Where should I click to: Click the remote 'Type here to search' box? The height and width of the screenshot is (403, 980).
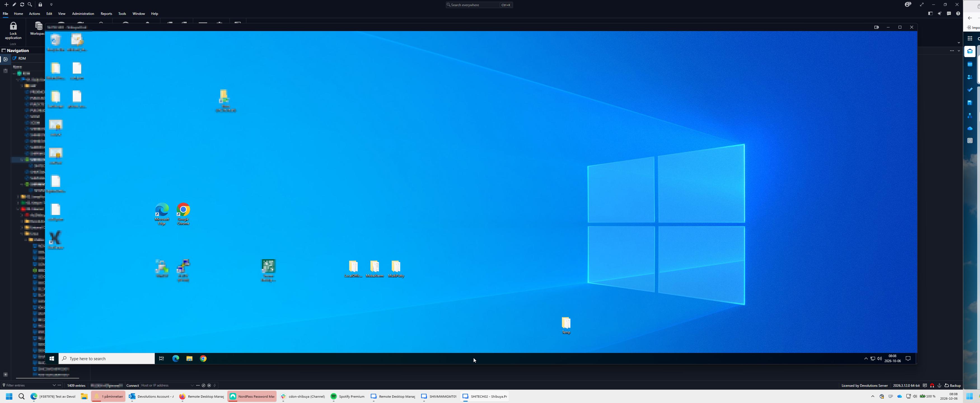point(107,359)
